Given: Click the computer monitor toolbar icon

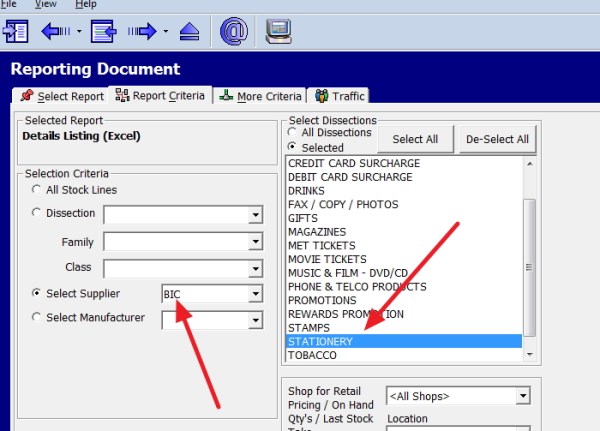Looking at the screenshot, I should coord(279,31).
